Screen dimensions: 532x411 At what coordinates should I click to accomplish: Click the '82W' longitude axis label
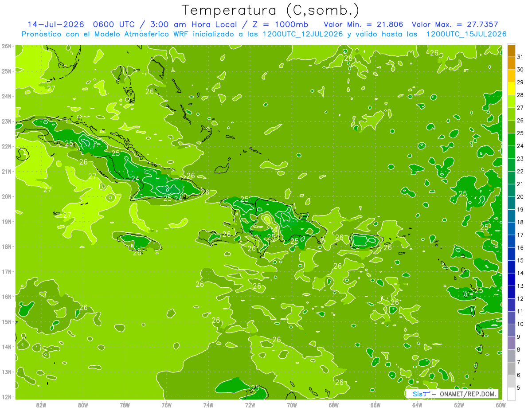click(x=41, y=405)
